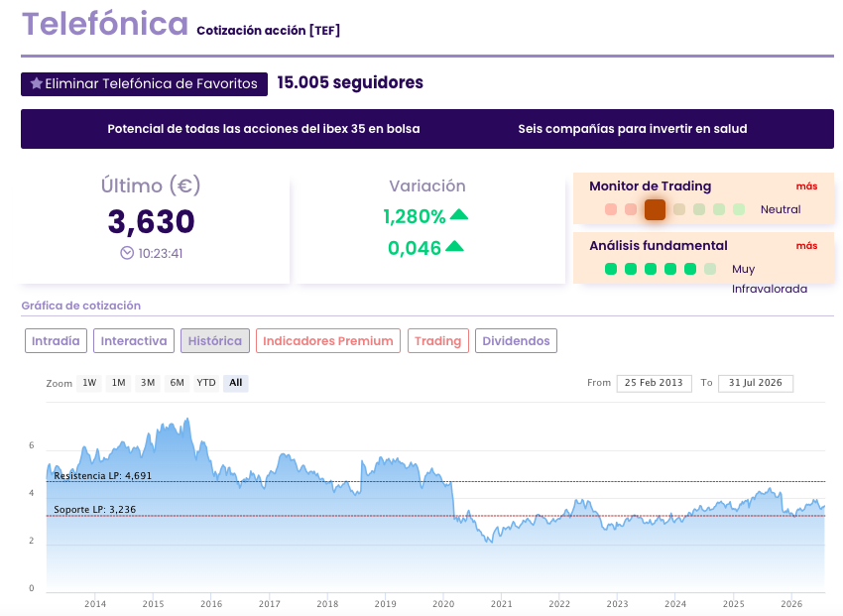Click Eliminar Telefónica de Favoritos button
The width and height of the screenshot is (843, 616).
[144, 84]
